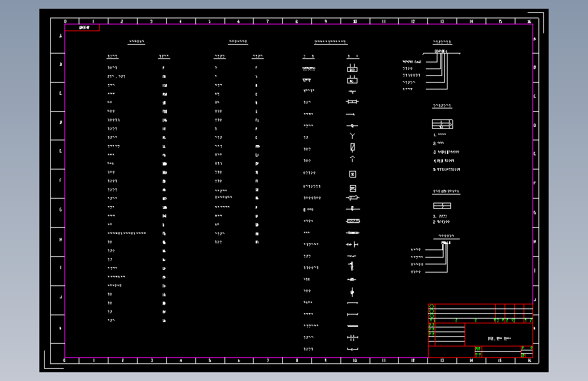588x381 pixels.
Task: Click grid number 5 on bottom border
Action: click(210, 361)
